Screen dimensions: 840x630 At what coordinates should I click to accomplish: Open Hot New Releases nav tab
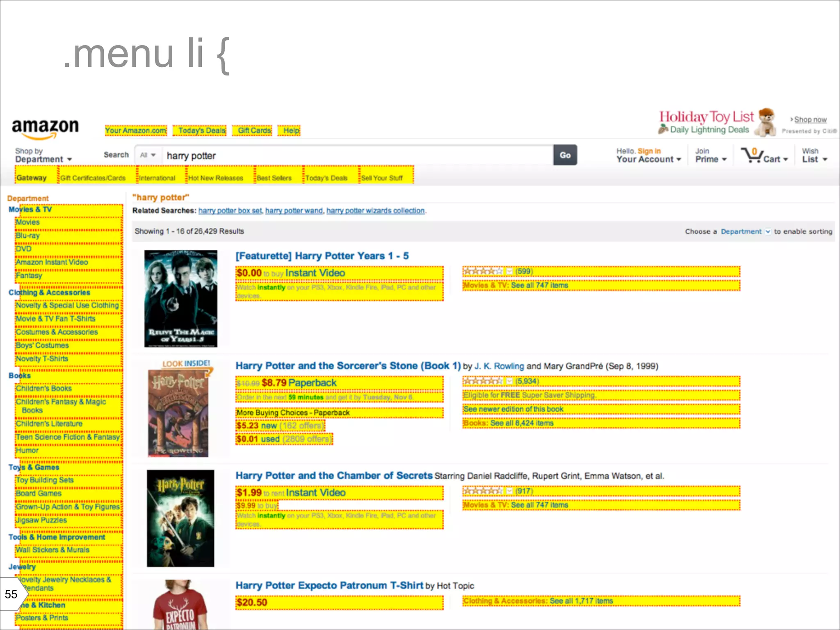click(x=215, y=178)
